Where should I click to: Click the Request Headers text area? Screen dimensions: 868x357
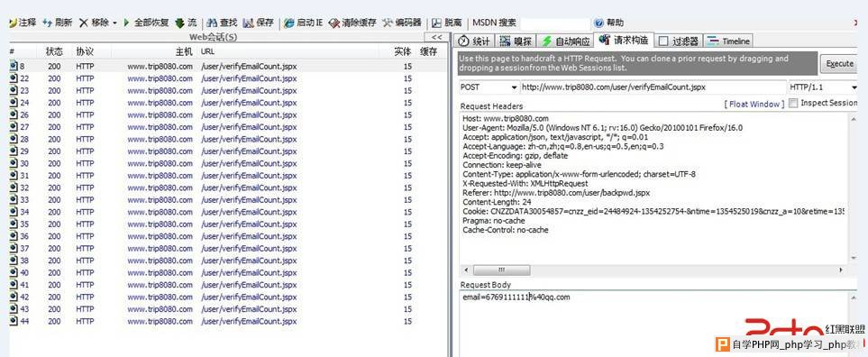pyautogui.click(x=654, y=188)
